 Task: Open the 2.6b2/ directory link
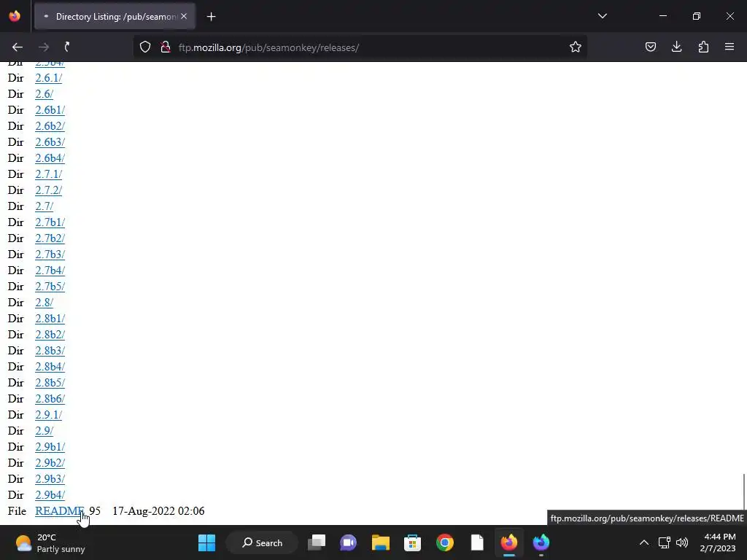(x=50, y=126)
